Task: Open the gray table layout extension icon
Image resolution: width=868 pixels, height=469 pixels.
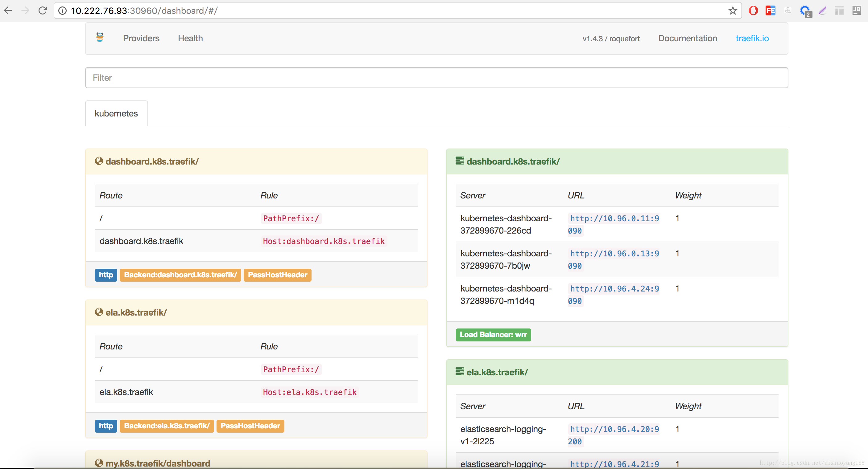Action: [x=839, y=11]
